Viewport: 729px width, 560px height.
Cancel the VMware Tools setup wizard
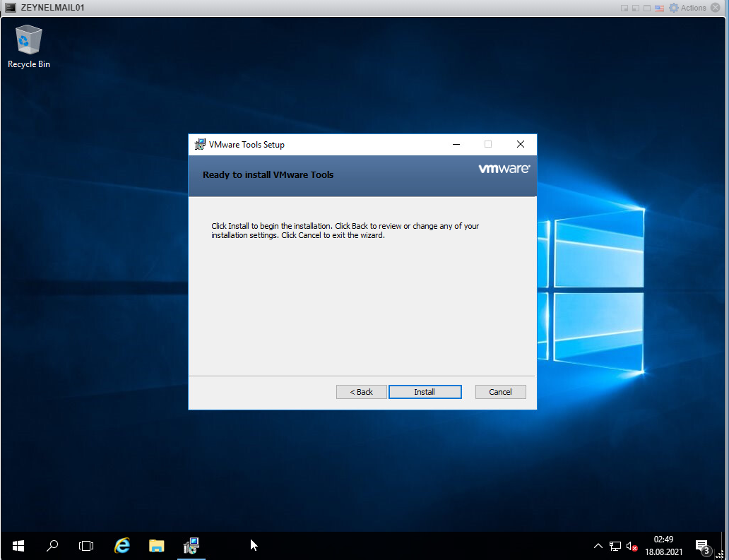click(x=500, y=392)
